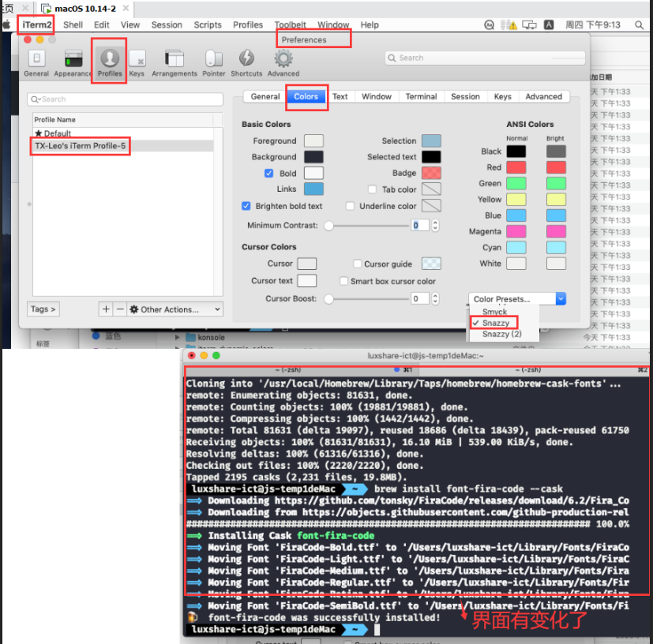Open the Appearance preferences pane icon
The height and width of the screenshot is (644, 653).
click(73, 58)
